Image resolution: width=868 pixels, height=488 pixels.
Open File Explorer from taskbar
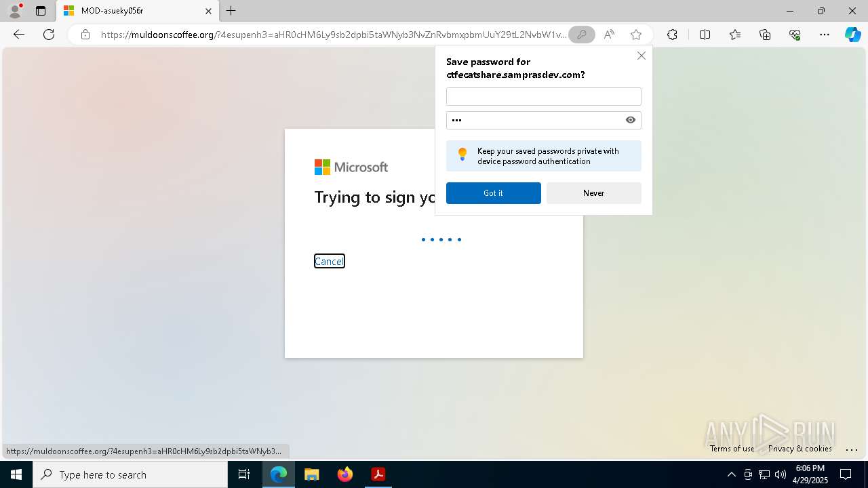click(311, 474)
